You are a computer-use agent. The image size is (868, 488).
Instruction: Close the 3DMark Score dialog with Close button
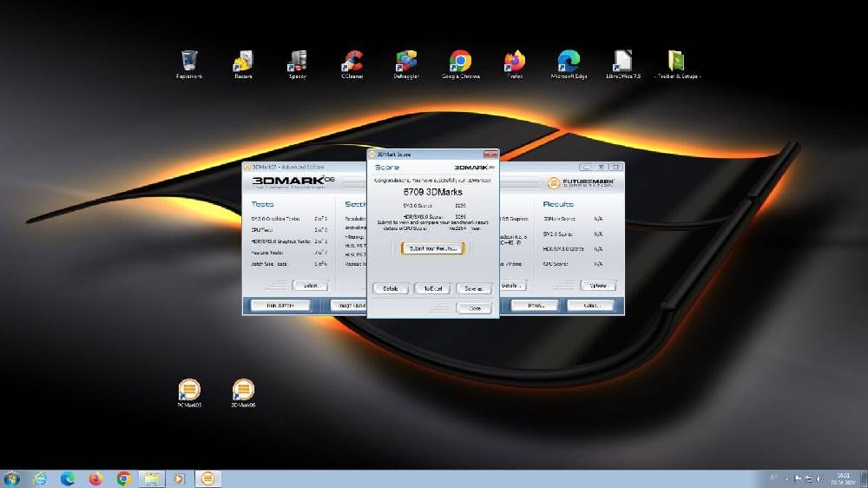475,308
